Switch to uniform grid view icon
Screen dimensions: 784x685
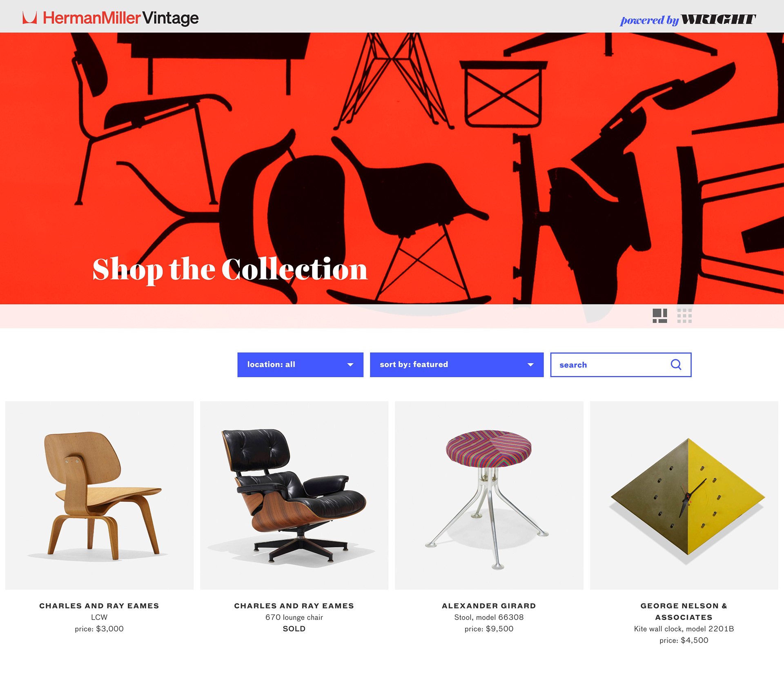coord(684,316)
